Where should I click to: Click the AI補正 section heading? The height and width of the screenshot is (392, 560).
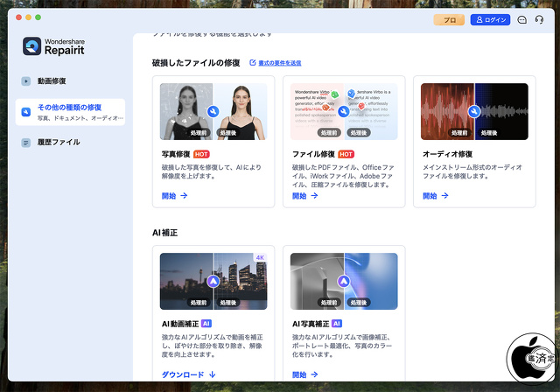[x=164, y=233]
